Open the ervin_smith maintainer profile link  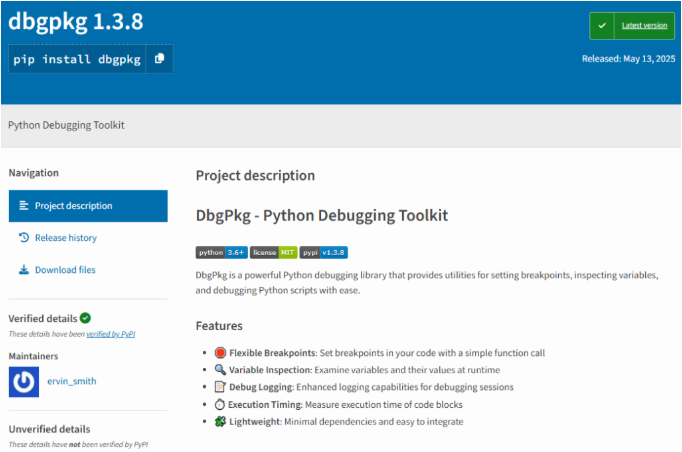72,381
